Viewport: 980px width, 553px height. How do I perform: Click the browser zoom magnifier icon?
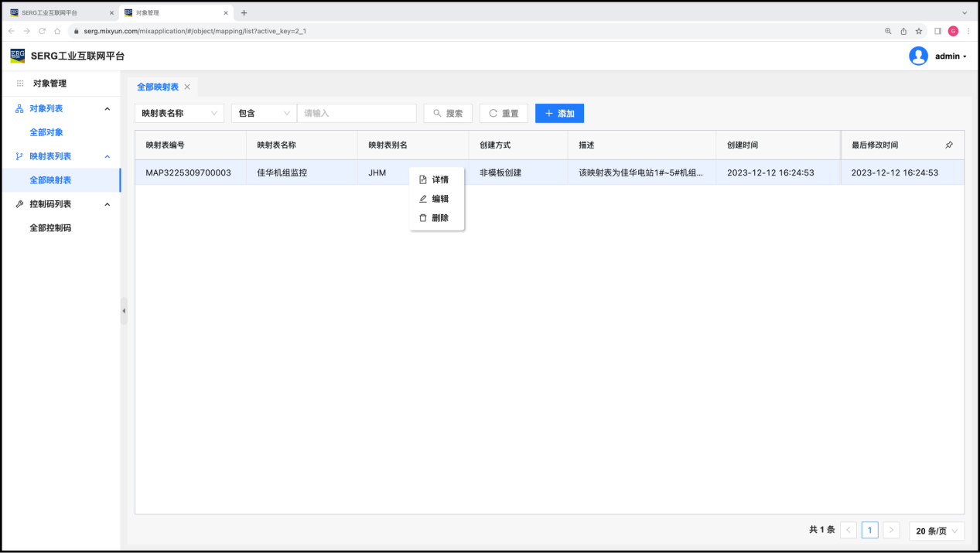(888, 31)
